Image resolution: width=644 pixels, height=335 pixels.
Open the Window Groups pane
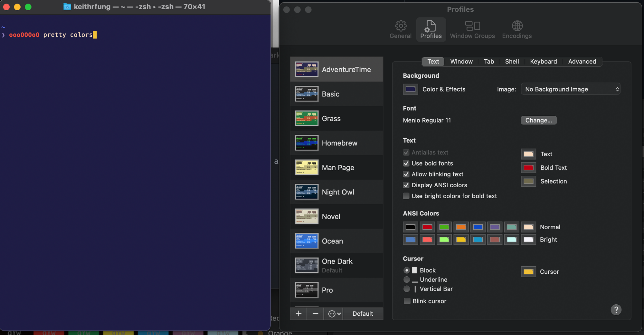(x=472, y=29)
